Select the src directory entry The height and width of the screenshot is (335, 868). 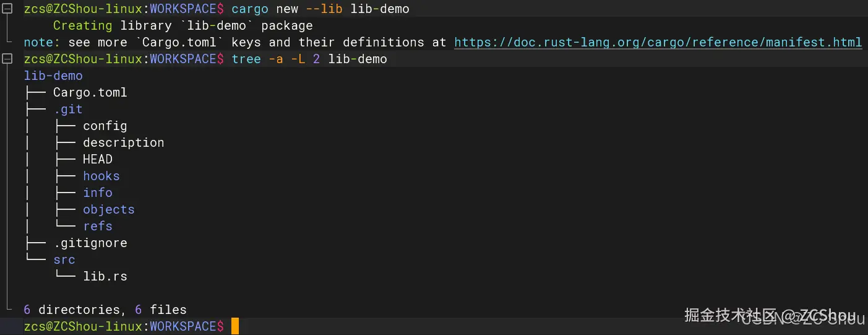point(64,259)
